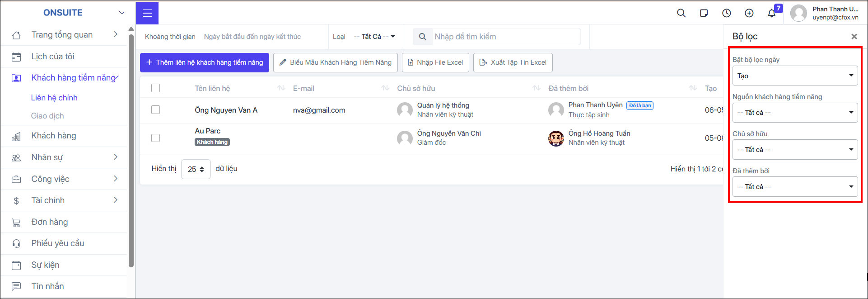Click Xuất Tập Tin Excel button
The width and height of the screenshot is (868, 299).
pos(513,62)
